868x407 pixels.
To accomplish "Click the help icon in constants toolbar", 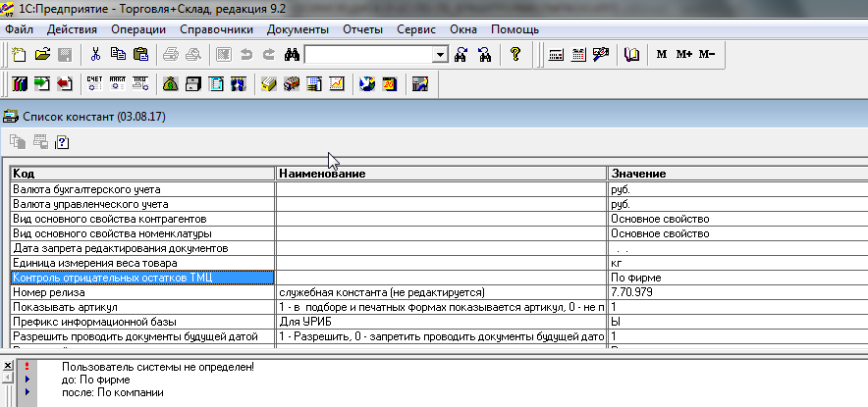I will coord(62,142).
